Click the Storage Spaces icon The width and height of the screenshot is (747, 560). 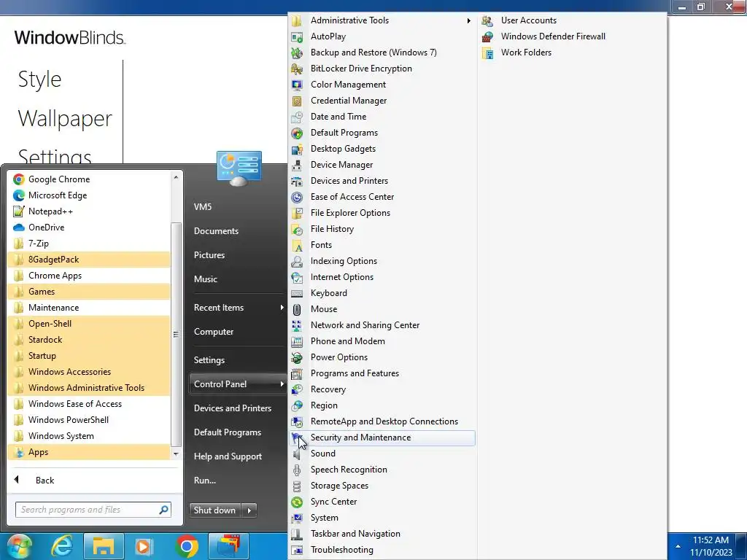pyautogui.click(x=297, y=486)
